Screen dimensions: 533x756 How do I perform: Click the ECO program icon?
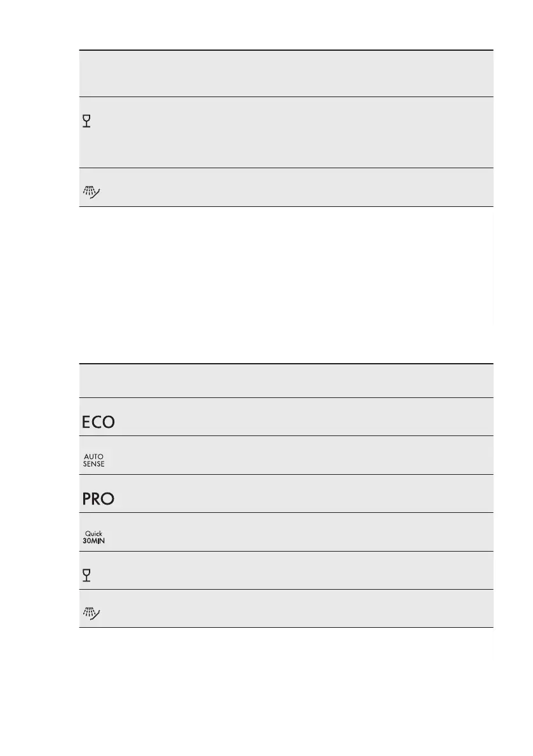pyautogui.click(x=97, y=422)
